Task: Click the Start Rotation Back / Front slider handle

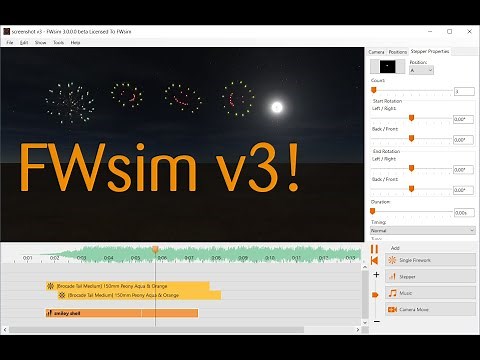Action: point(411,138)
